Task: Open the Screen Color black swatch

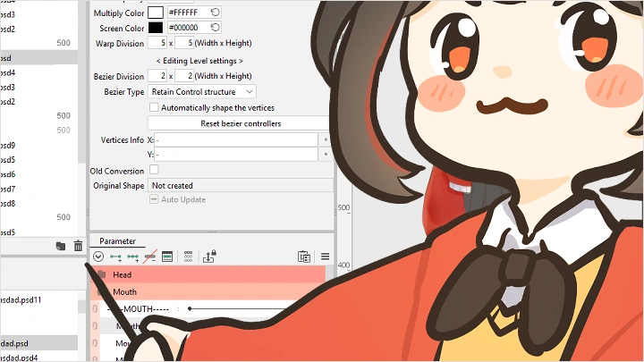Action: [x=156, y=28]
